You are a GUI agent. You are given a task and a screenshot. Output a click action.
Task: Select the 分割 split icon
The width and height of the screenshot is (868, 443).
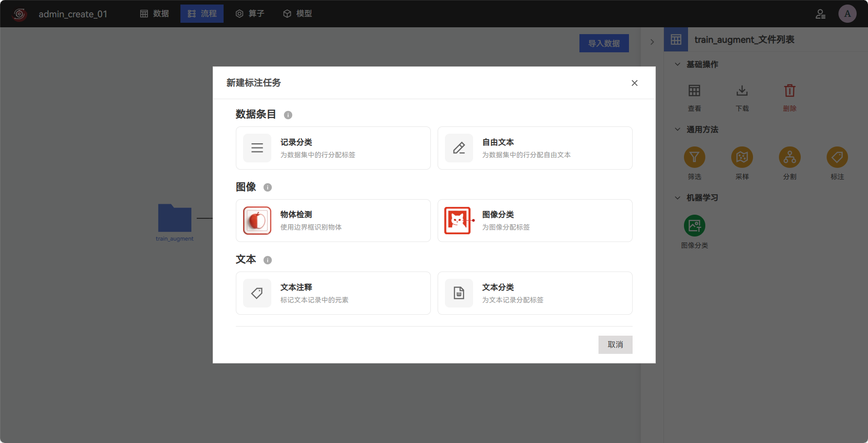(x=790, y=157)
